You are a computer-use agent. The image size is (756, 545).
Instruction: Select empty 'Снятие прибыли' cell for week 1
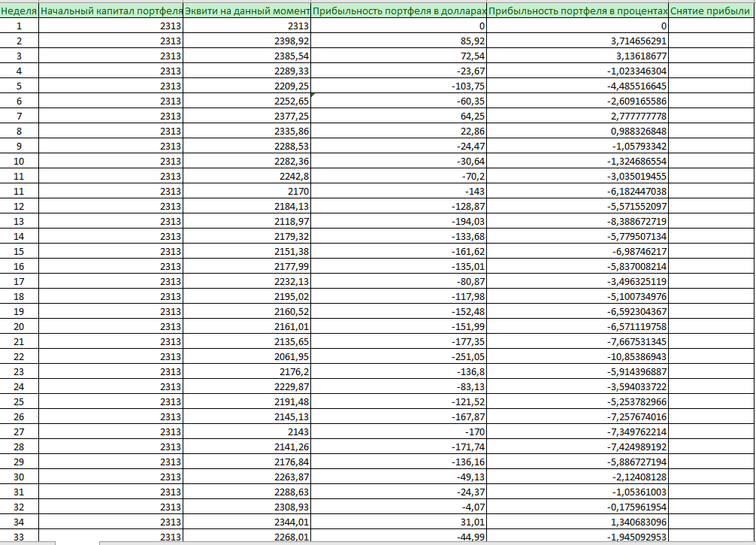(711, 26)
